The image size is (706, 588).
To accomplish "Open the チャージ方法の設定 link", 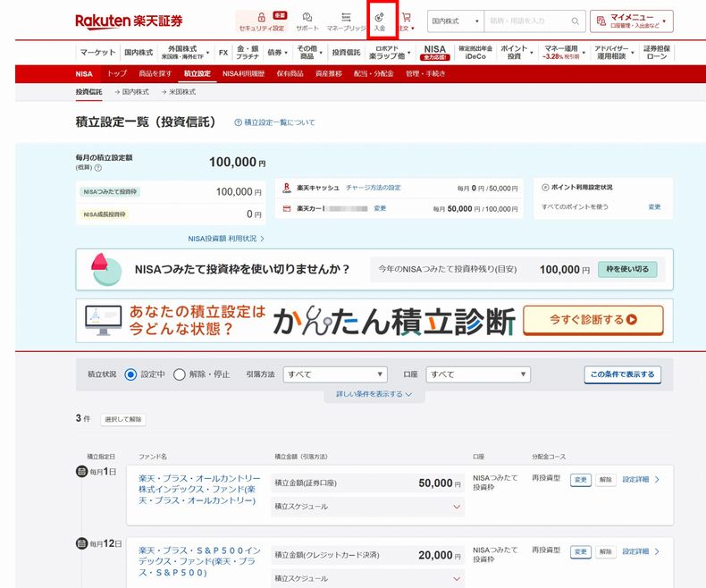I will 373,188.
